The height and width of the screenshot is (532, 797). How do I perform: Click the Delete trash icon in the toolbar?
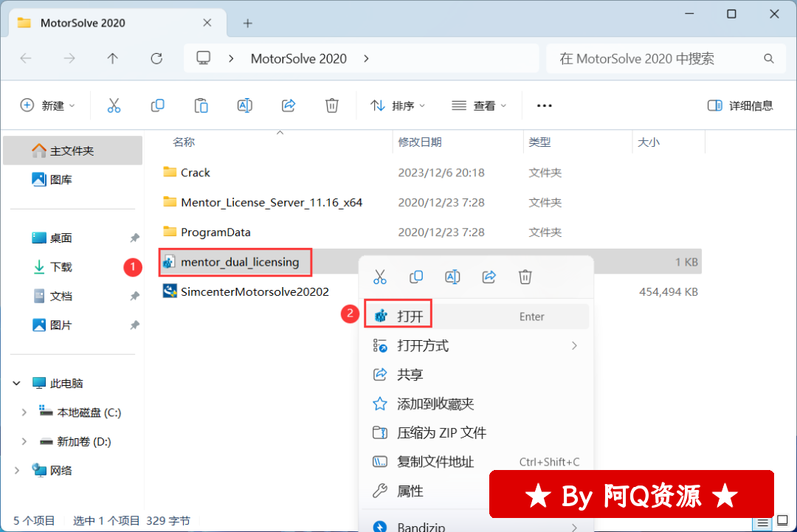332,106
